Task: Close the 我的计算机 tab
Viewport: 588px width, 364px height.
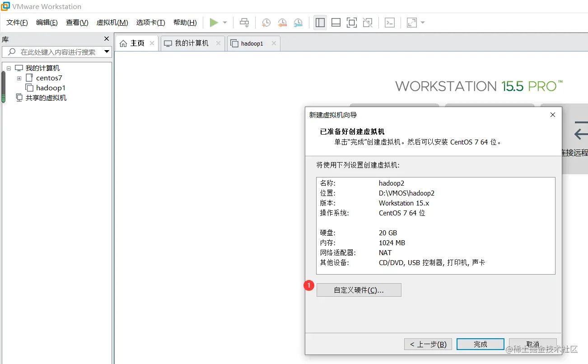Action: (x=219, y=43)
